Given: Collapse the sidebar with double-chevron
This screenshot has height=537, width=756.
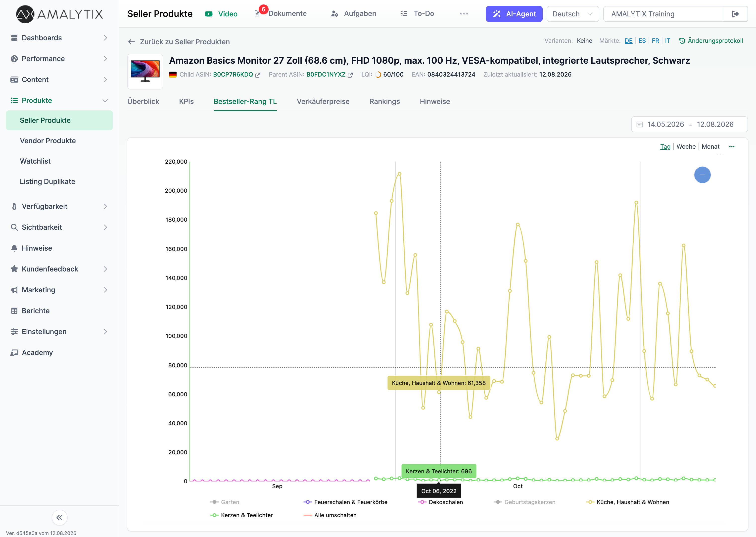Looking at the screenshot, I should 59,518.
